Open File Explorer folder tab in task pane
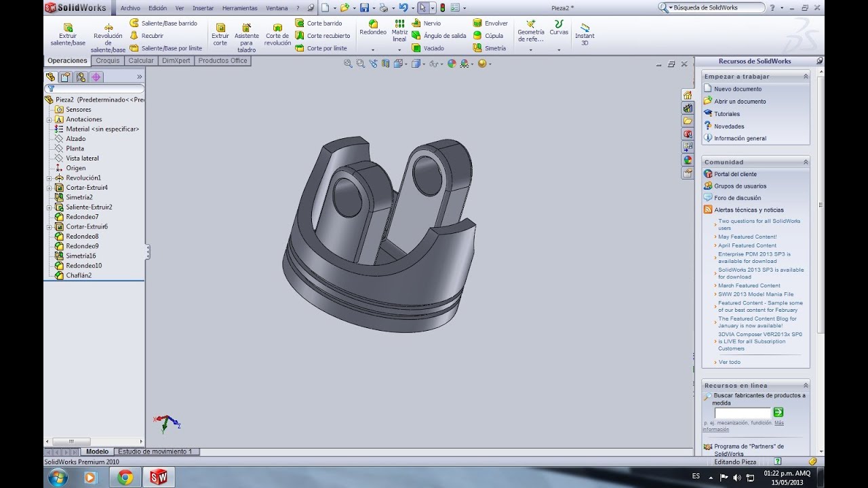 tap(688, 121)
